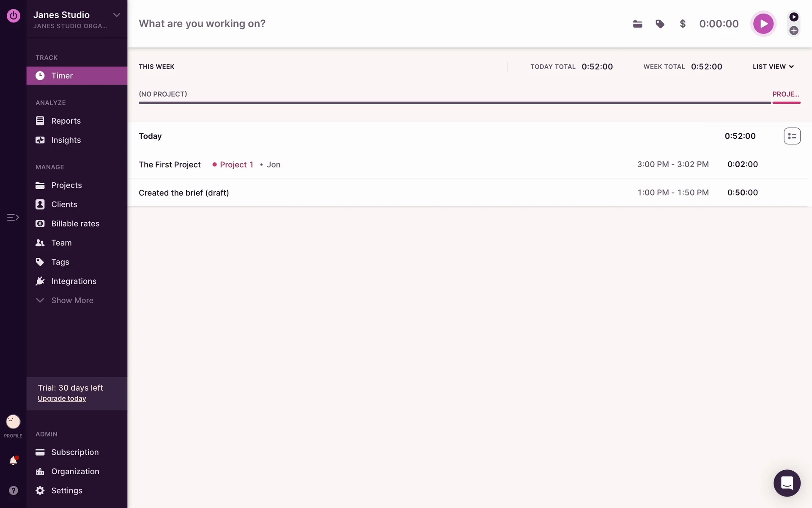Click the bulk edit icon next to Today
The width and height of the screenshot is (812, 508).
(792, 136)
